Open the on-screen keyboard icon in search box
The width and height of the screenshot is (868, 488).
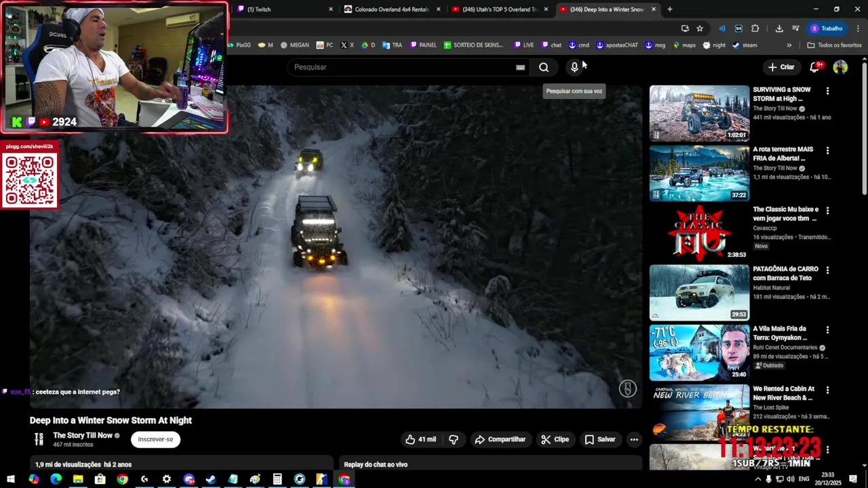(520, 67)
